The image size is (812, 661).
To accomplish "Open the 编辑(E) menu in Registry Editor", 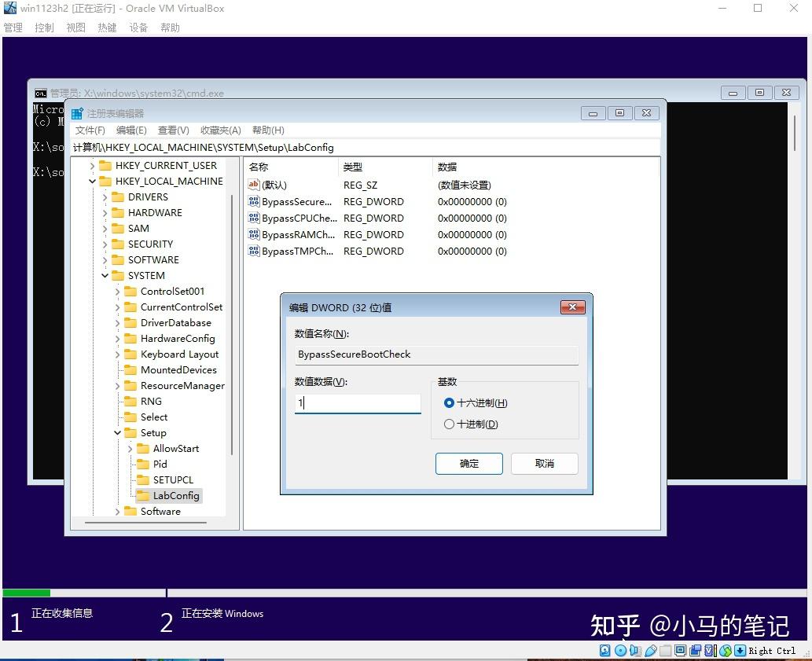I will coord(130,130).
